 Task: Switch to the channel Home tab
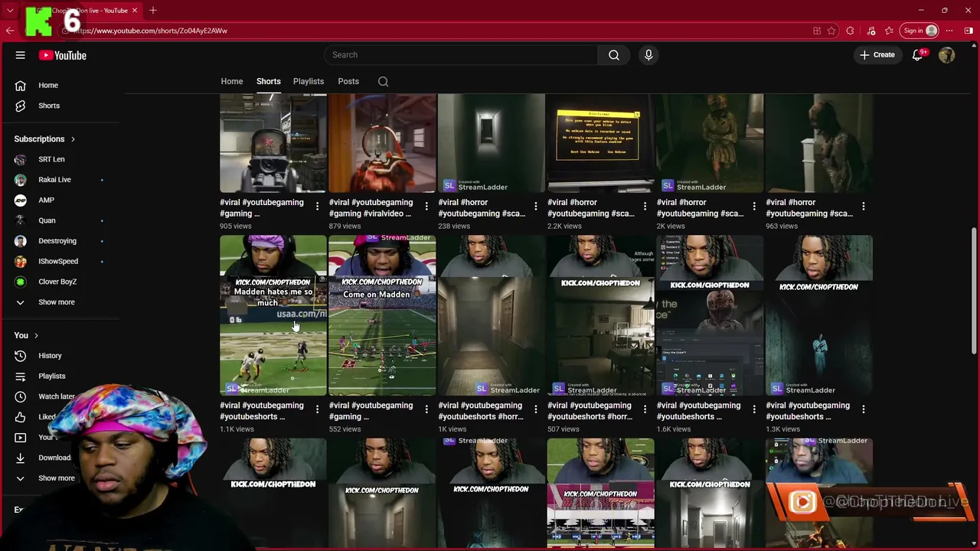point(232,81)
